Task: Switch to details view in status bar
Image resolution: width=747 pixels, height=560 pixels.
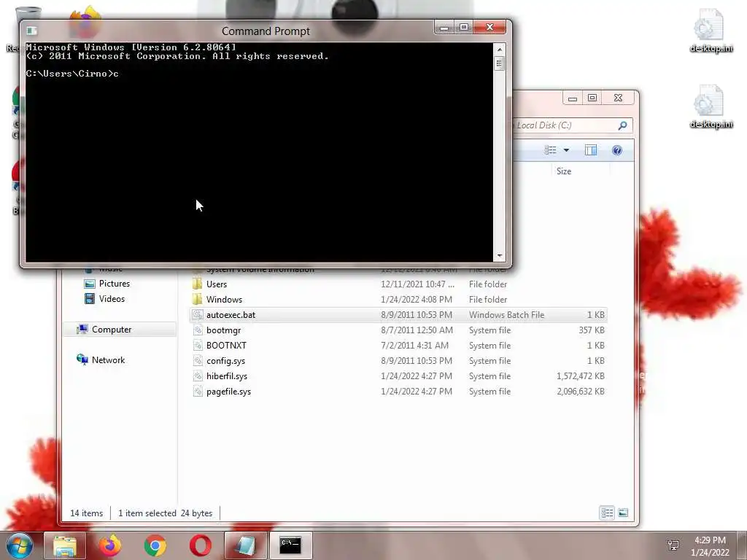Action: [607, 513]
